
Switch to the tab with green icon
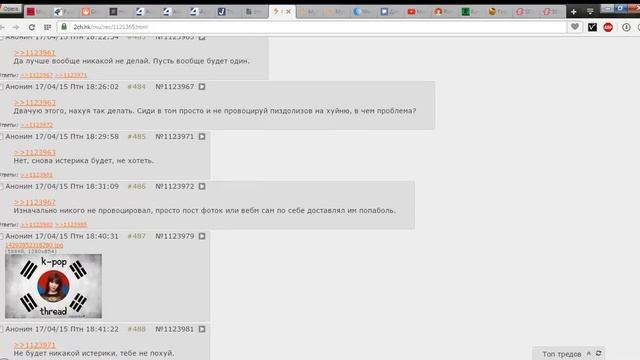471,12
